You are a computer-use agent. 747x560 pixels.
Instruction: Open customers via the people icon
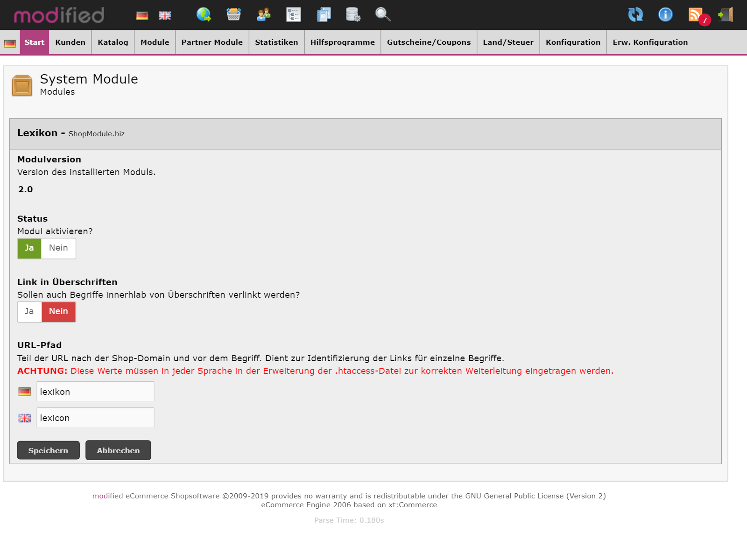(263, 15)
